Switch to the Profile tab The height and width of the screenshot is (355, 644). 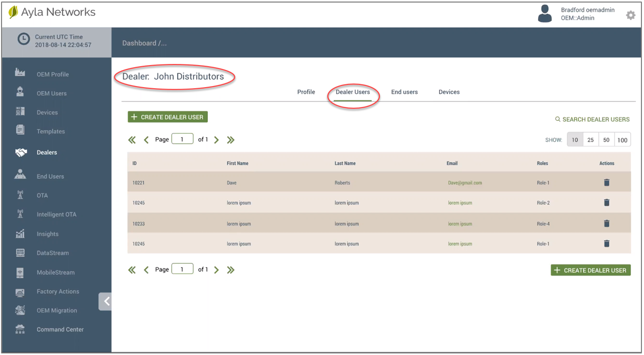pos(306,92)
